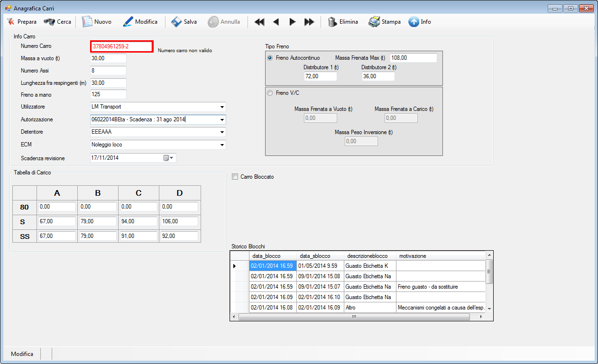Select the Altro description cell
The image size is (598, 364).
[x=370, y=308]
